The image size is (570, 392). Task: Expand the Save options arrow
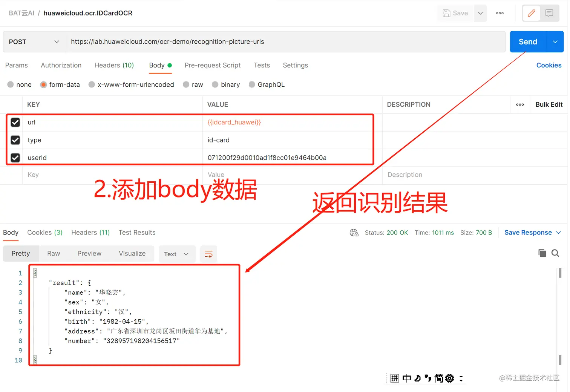pyautogui.click(x=480, y=13)
